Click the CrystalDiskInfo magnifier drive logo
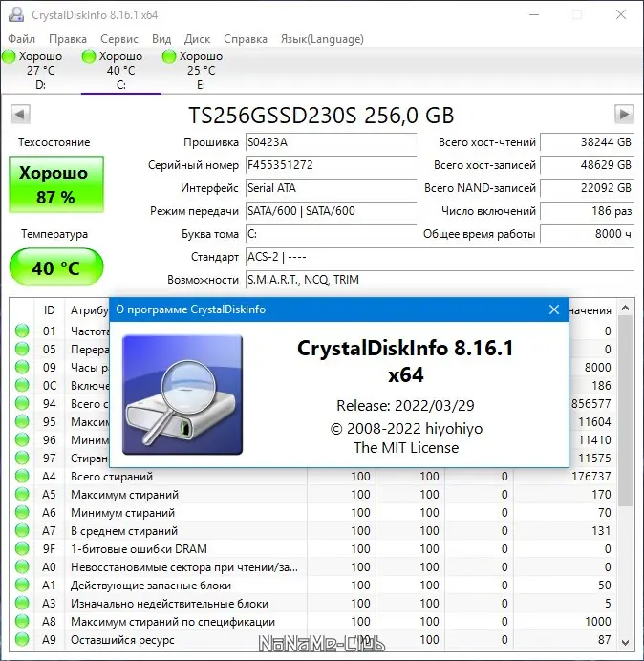 tap(182, 395)
